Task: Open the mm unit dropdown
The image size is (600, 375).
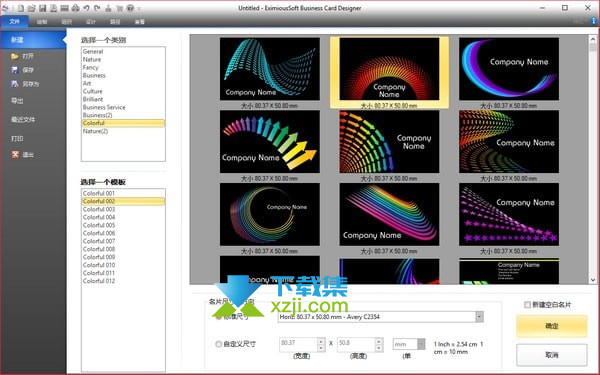Action: pos(421,344)
